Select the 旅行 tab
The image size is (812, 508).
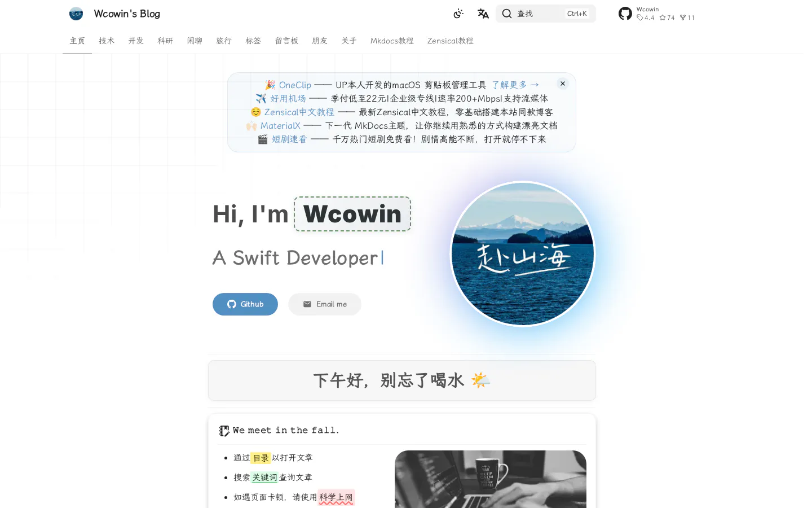click(224, 41)
